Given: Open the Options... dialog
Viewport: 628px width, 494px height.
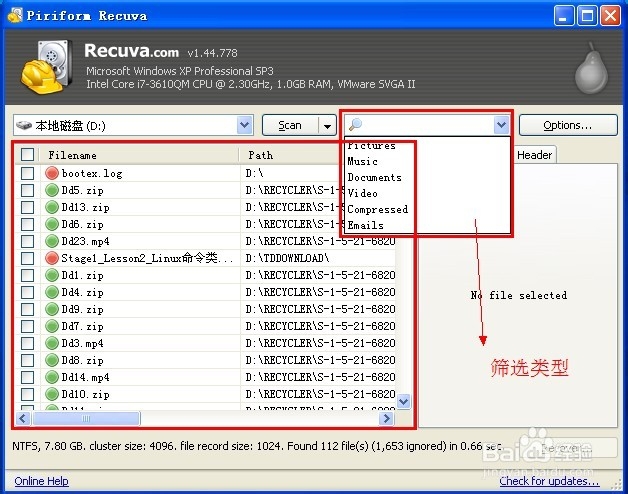Looking at the screenshot, I should tap(568, 125).
